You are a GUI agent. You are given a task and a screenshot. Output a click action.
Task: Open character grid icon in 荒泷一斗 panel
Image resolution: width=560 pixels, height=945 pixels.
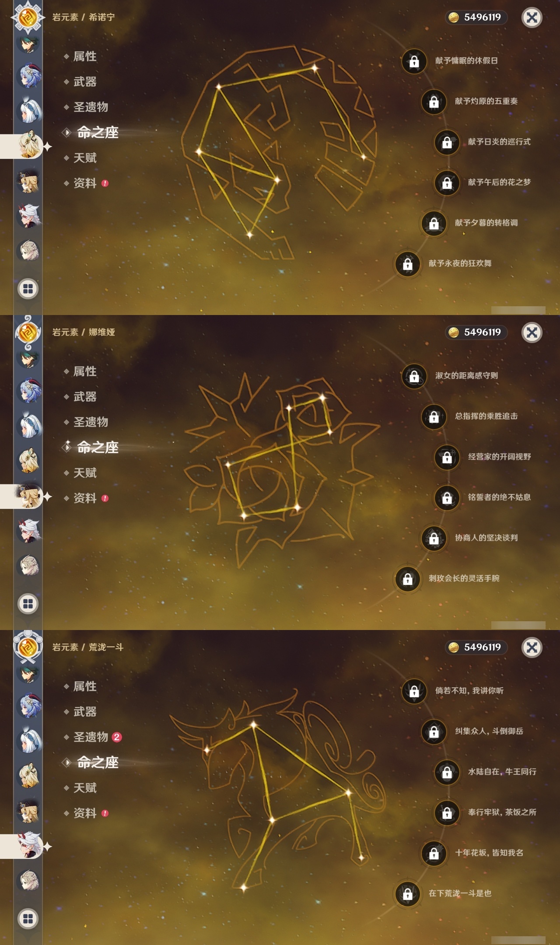tap(28, 919)
